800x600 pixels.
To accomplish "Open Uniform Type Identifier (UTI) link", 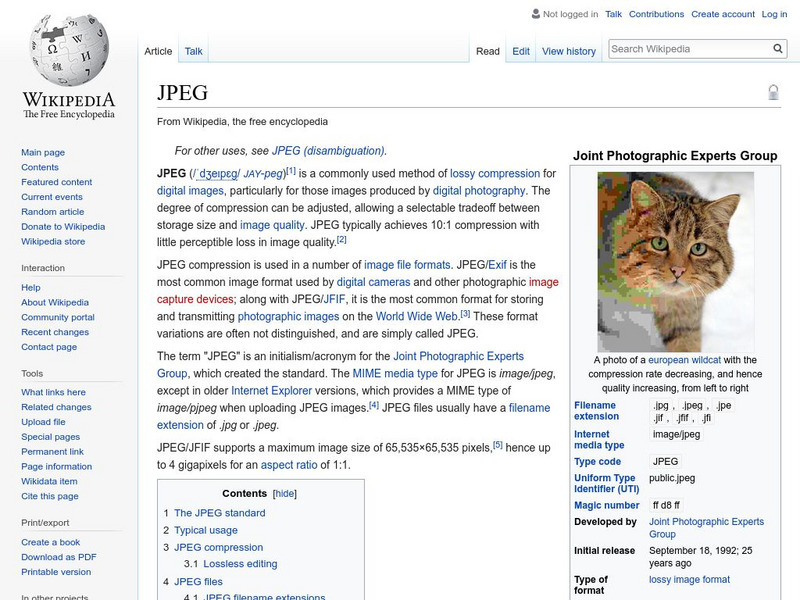I will (607, 483).
